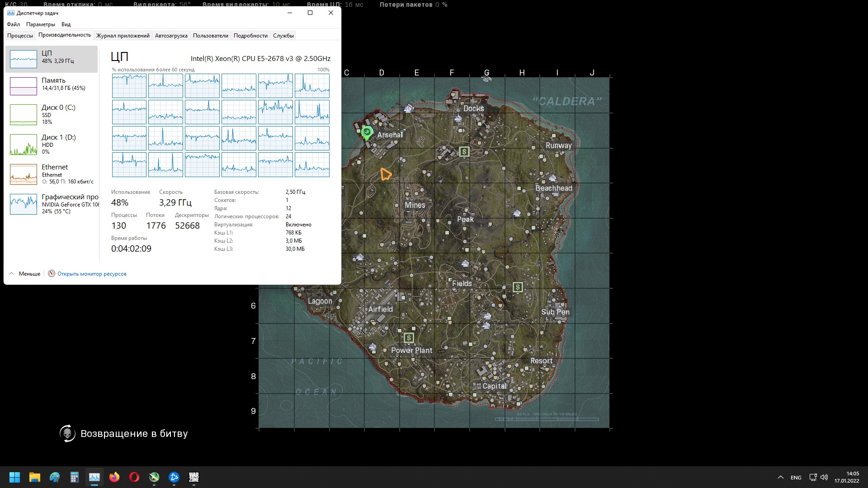Launch Firefox from the taskbar
The height and width of the screenshot is (488, 868).
pos(114,477)
